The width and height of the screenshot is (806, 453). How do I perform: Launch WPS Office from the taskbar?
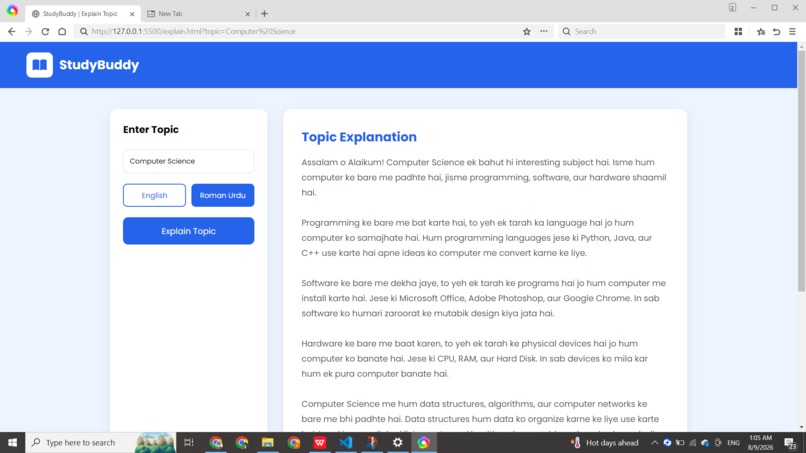click(x=320, y=442)
